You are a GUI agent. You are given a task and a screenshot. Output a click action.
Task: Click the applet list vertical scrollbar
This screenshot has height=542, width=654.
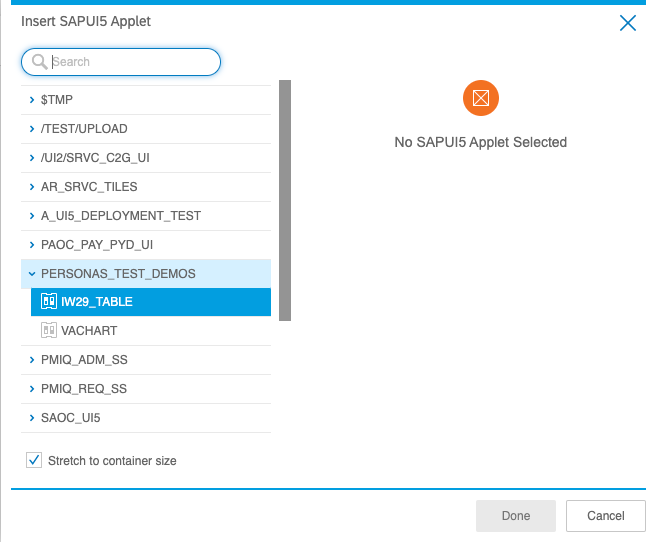point(284,200)
